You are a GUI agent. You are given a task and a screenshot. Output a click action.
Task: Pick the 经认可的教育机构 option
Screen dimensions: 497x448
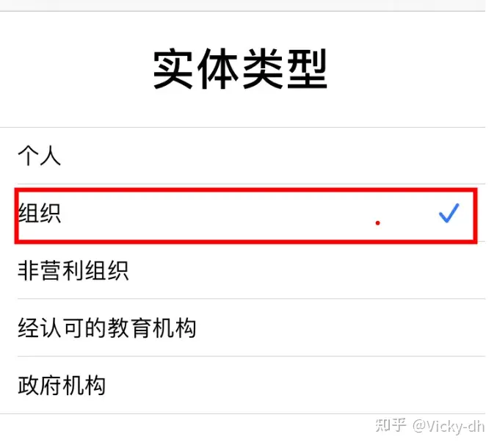(x=107, y=328)
